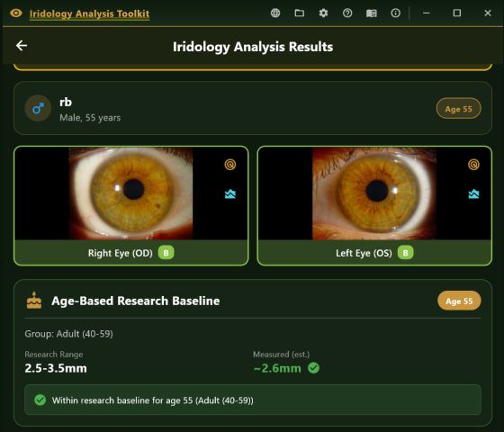This screenshot has height=432, width=504.
Task: Click the 'Iridology Analysis Results' heading
Action: tap(253, 47)
